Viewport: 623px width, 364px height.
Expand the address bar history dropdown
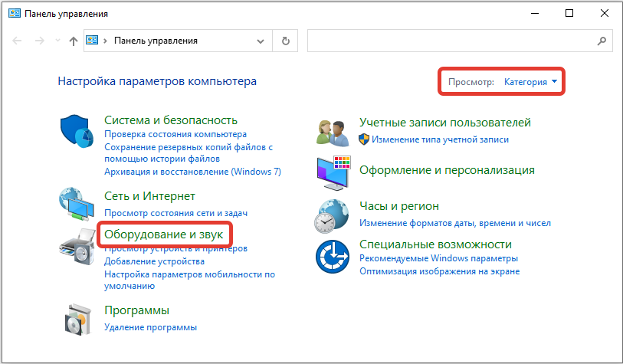[x=262, y=41]
